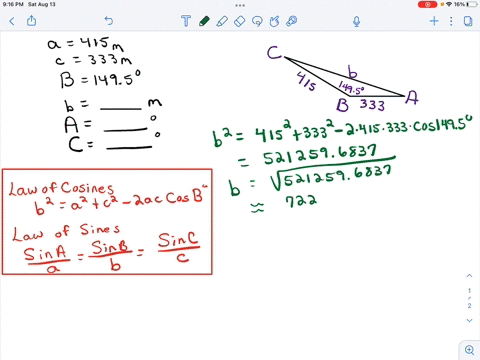The image size is (480, 360).
Task: Select the Eraser tool
Action: pyautogui.click(x=240, y=21)
